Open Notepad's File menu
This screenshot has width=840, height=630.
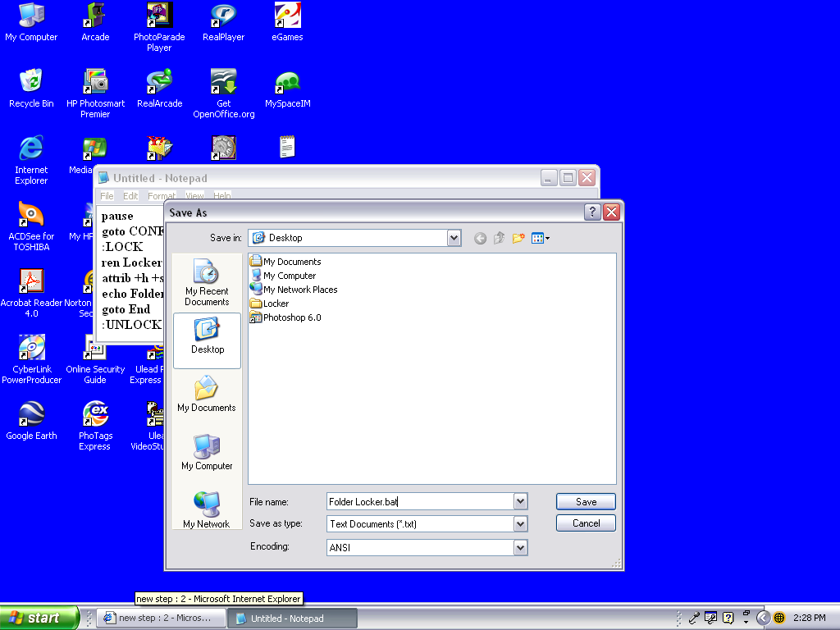(107, 195)
